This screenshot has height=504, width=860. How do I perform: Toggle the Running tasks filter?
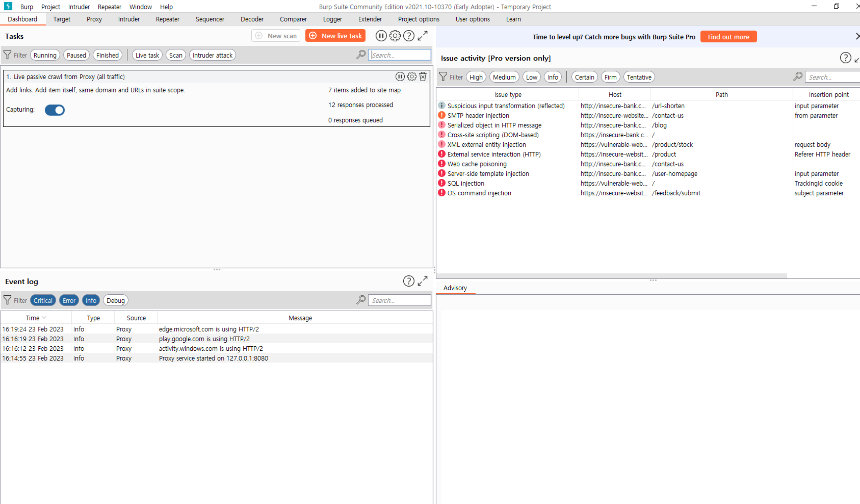[45, 55]
